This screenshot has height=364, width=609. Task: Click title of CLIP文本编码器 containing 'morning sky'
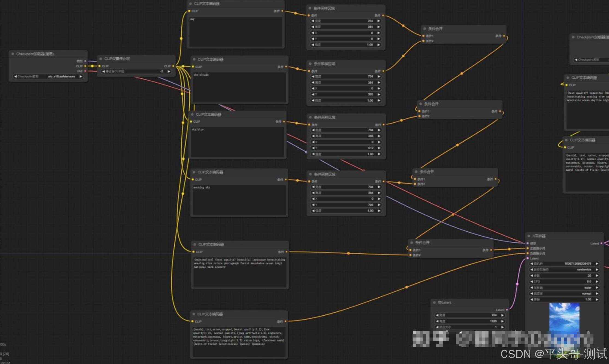coord(210,172)
